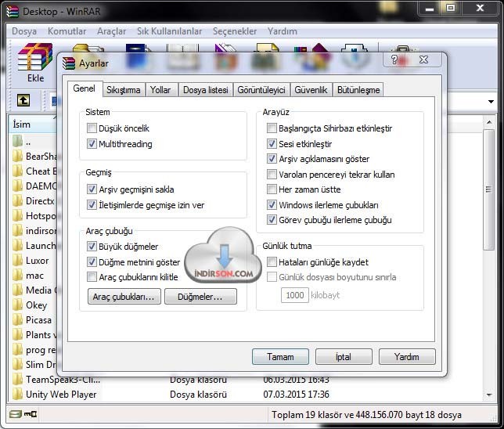Image resolution: width=504 pixels, height=429 pixels.
Task: Toggle Görev çubuğu ilerleme çubuğu checkbox
Action: click(x=272, y=220)
